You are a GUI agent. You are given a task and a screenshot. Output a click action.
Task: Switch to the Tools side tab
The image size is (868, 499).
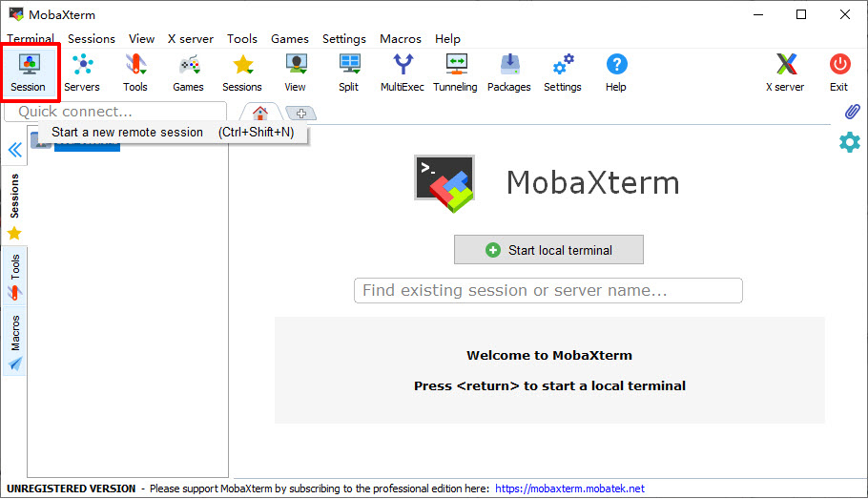coord(15,276)
